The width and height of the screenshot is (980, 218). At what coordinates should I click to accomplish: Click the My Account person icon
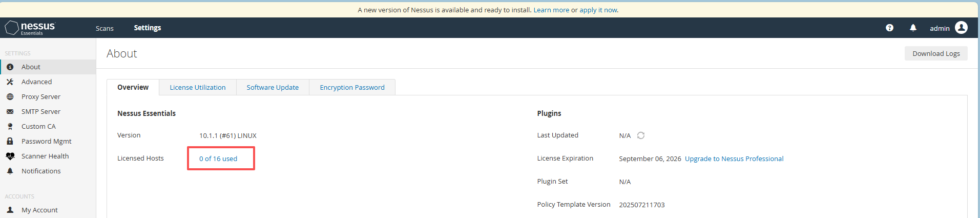click(x=10, y=210)
